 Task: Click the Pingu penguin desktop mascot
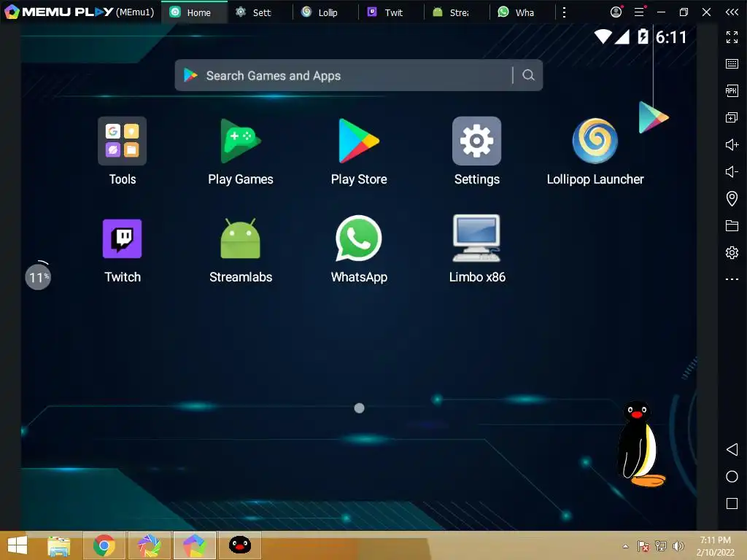tap(640, 444)
